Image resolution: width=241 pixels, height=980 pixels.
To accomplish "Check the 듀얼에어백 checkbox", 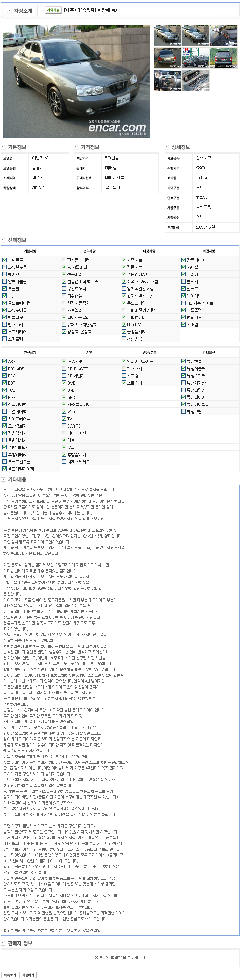I will pos(4,412).
